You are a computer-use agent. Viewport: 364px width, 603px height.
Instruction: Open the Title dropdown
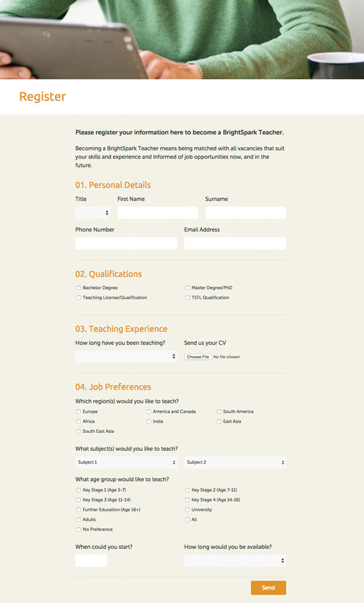(x=93, y=213)
